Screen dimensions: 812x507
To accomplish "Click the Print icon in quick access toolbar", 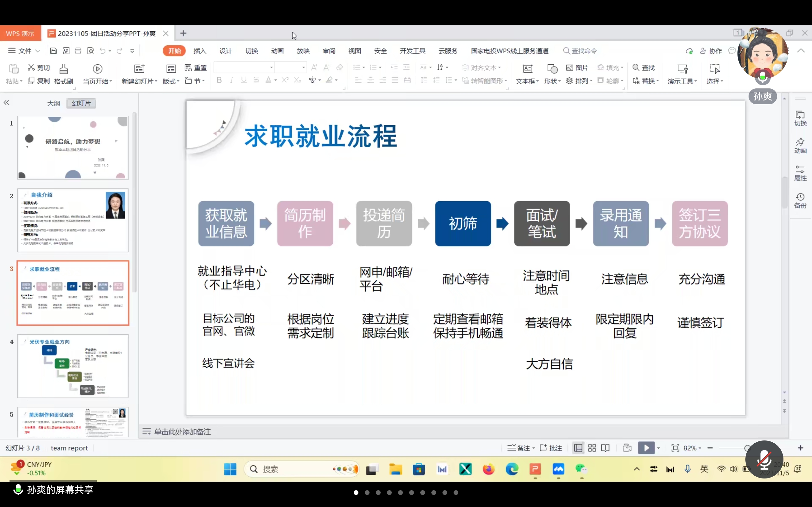I will coord(78,51).
